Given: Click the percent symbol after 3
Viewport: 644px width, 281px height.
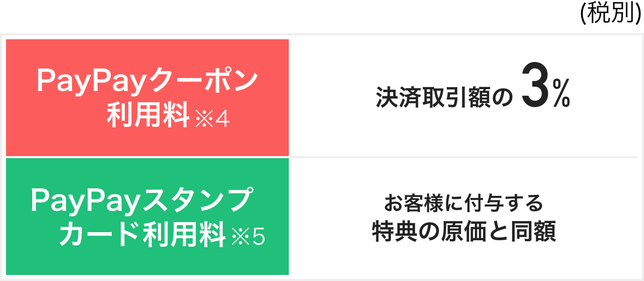Looking at the screenshot, I should (x=561, y=97).
